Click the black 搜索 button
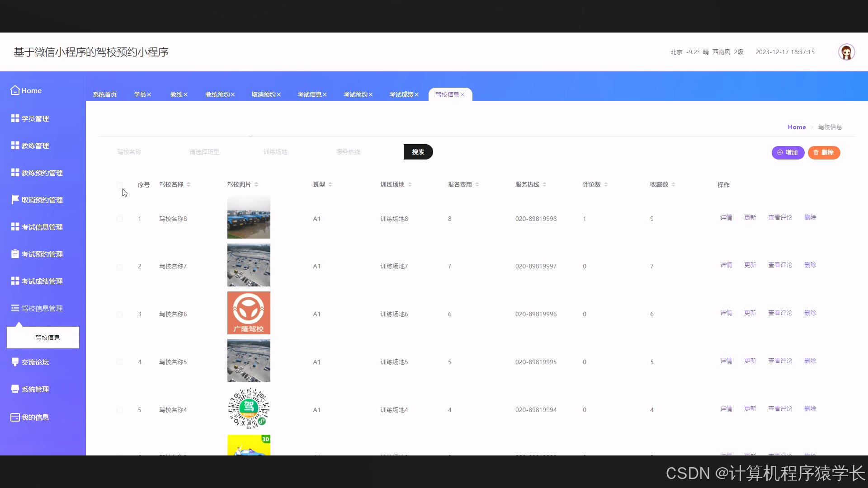The height and width of the screenshot is (488, 868). (x=418, y=152)
